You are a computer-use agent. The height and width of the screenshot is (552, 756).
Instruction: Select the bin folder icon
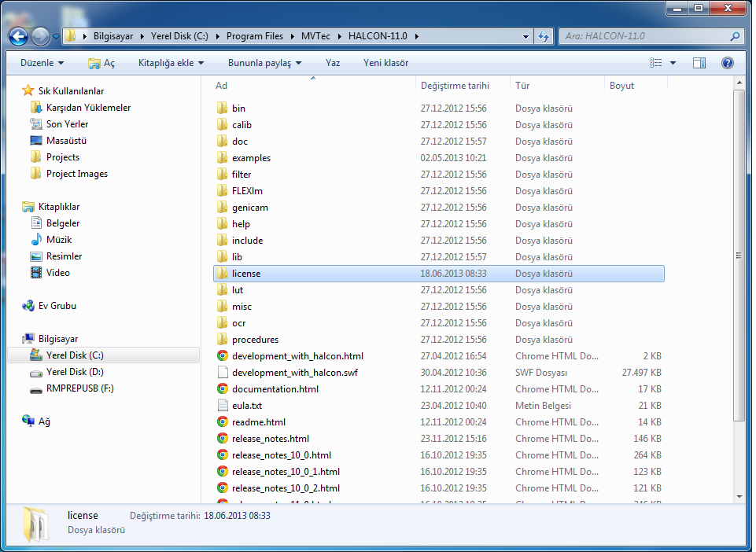222,108
